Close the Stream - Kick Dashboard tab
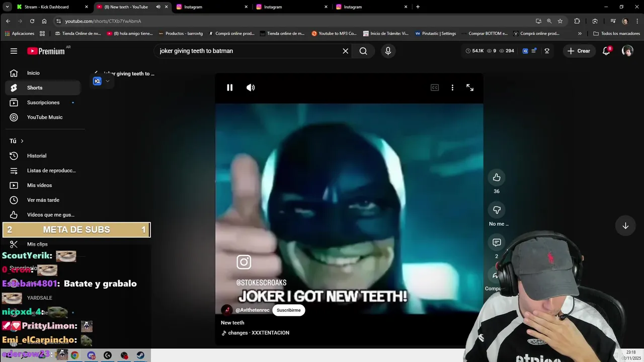The height and width of the screenshot is (362, 644). (87, 7)
